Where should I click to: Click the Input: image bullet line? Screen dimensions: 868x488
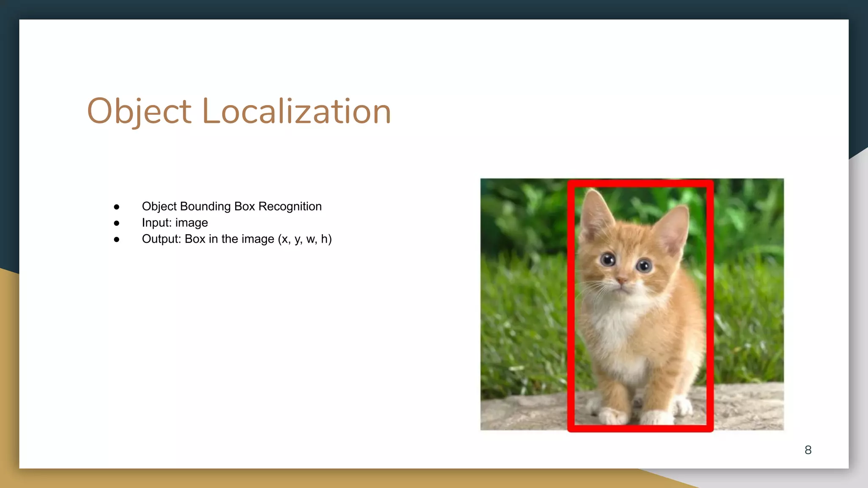[175, 223]
